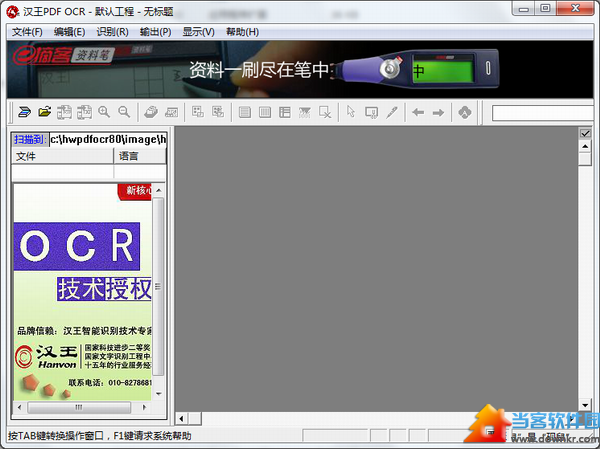600x449 pixels.
Task: Click main view scroll up arrow
Action: point(585,146)
